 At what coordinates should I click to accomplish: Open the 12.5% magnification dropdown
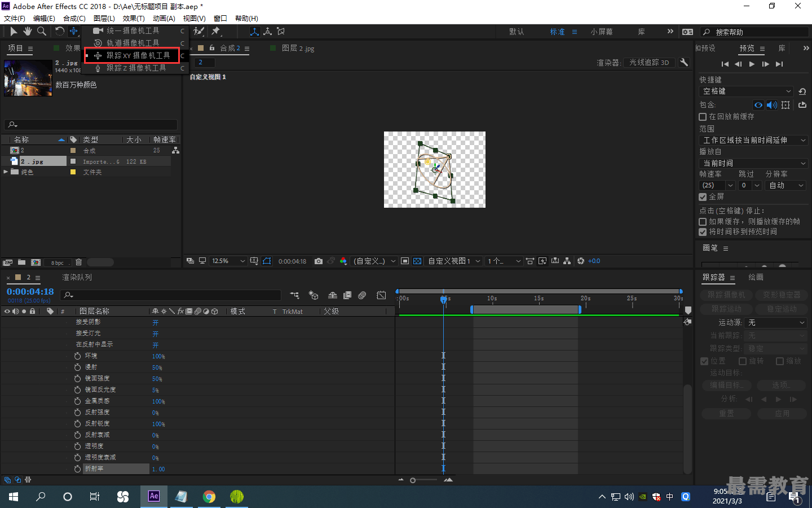coord(228,261)
